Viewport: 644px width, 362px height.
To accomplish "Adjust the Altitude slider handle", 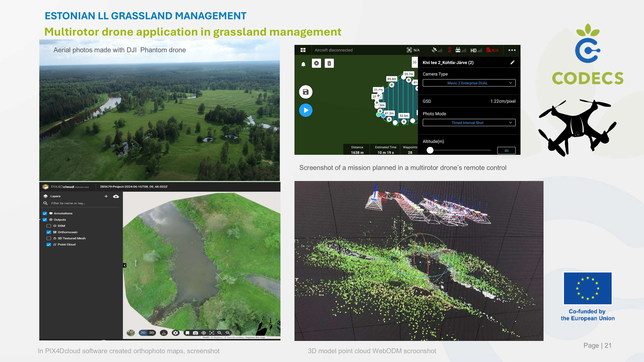I will 430,150.
